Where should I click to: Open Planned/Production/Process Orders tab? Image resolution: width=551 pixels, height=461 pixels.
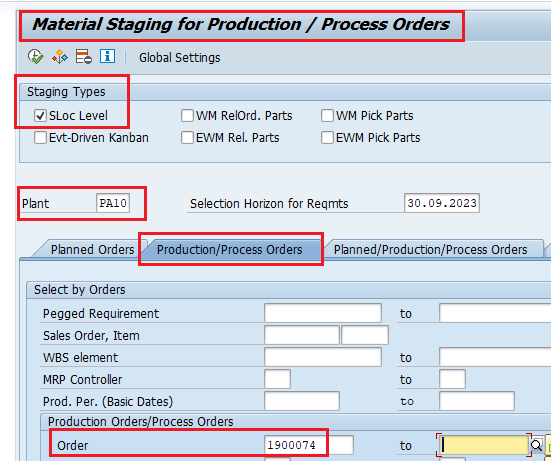[x=430, y=249]
